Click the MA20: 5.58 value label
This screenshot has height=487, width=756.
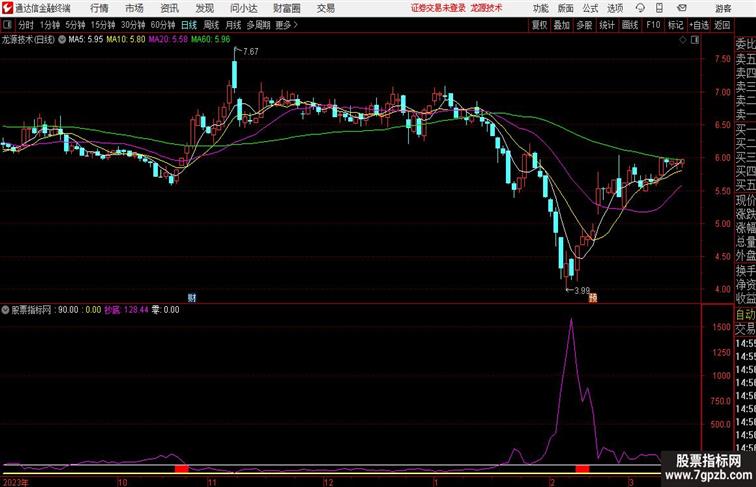(168, 40)
